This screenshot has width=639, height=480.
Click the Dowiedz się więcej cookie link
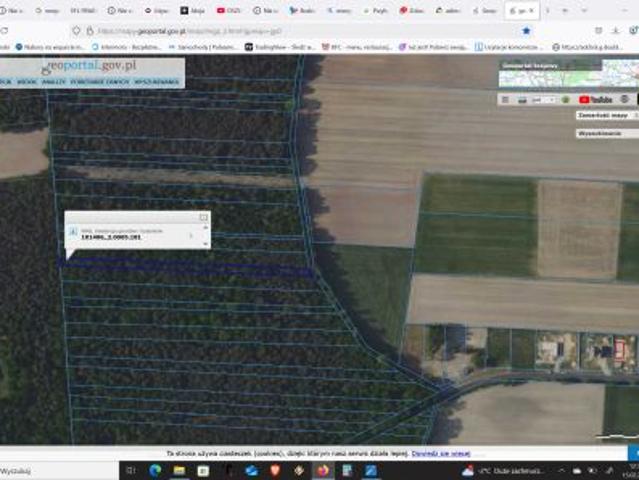click(x=446, y=453)
